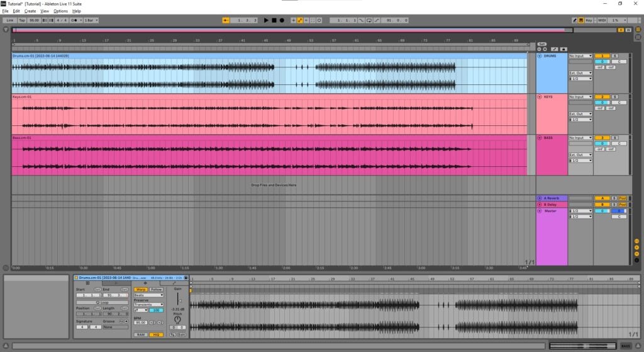Fold the KEYS track with its arrow
Screen dimensions: 644x352
coord(540,97)
